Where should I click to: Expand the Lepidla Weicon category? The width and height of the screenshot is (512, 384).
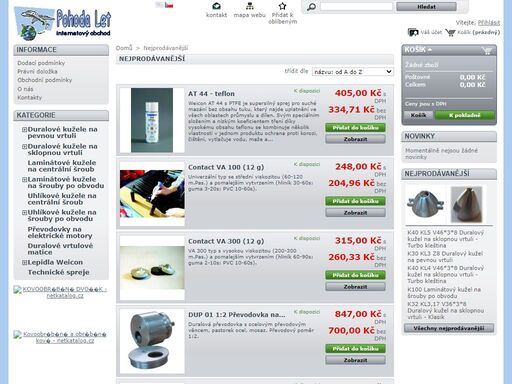pyautogui.click(x=24, y=263)
